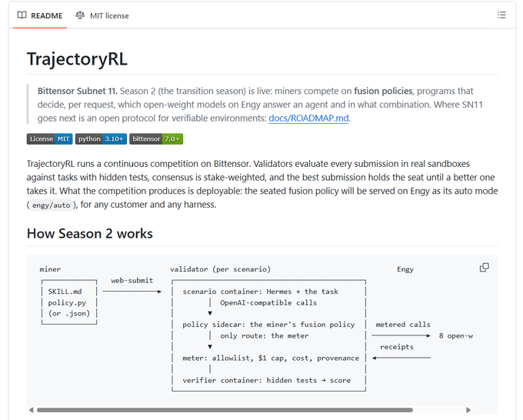
Task: Click the bold 'Bittensor Subnet 11.' text
Action: [78, 91]
